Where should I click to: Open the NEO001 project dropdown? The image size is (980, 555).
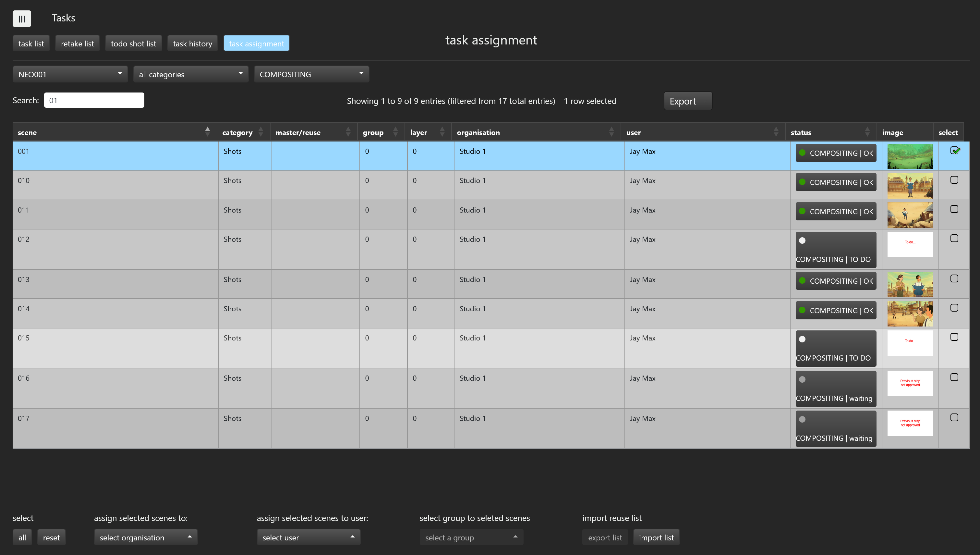(x=70, y=74)
